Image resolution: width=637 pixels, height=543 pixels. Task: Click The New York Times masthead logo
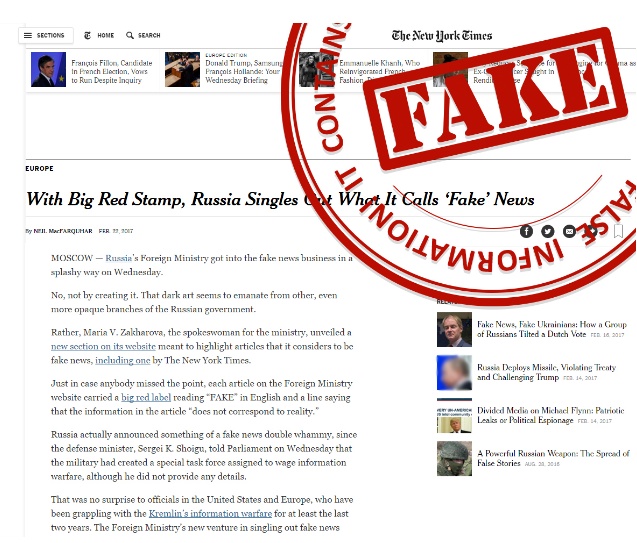coord(442,36)
